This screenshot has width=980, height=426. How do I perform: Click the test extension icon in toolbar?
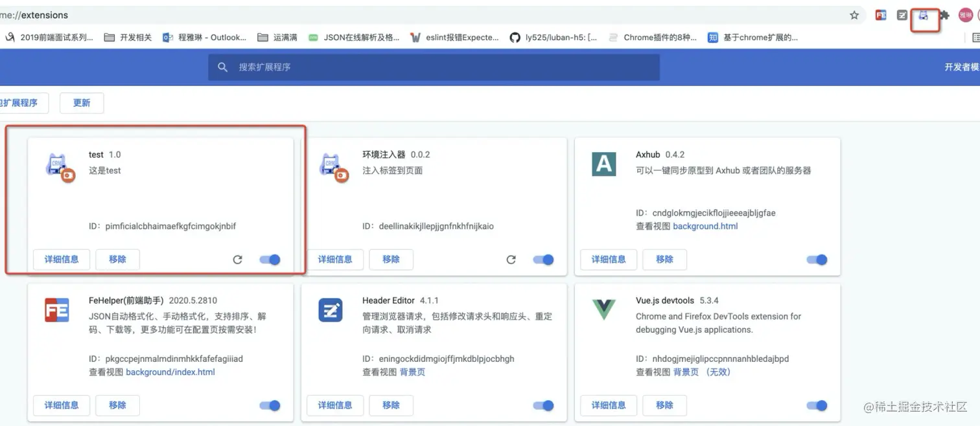click(x=924, y=15)
